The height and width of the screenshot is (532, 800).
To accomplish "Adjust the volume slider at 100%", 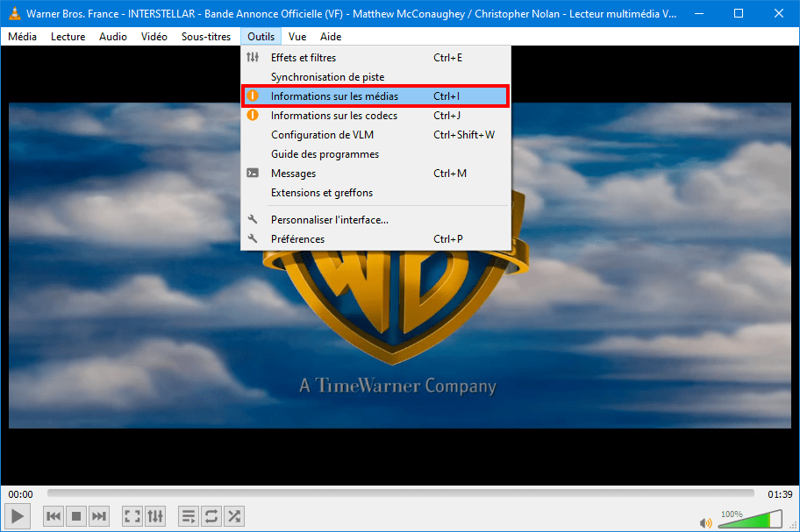I will pyautogui.click(x=750, y=519).
